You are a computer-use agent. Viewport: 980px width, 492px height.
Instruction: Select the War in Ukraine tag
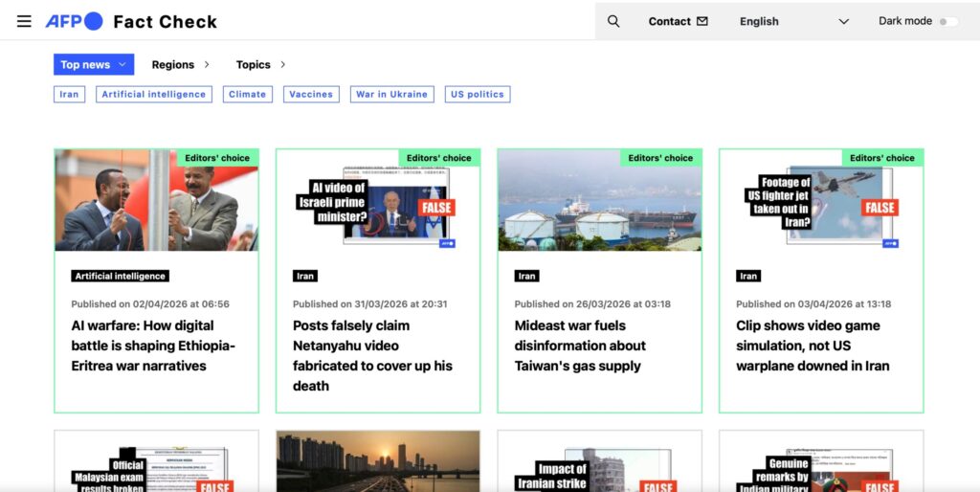point(391,95)
